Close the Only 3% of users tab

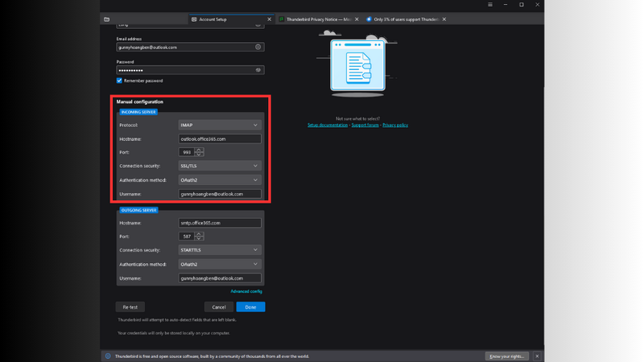444,19
